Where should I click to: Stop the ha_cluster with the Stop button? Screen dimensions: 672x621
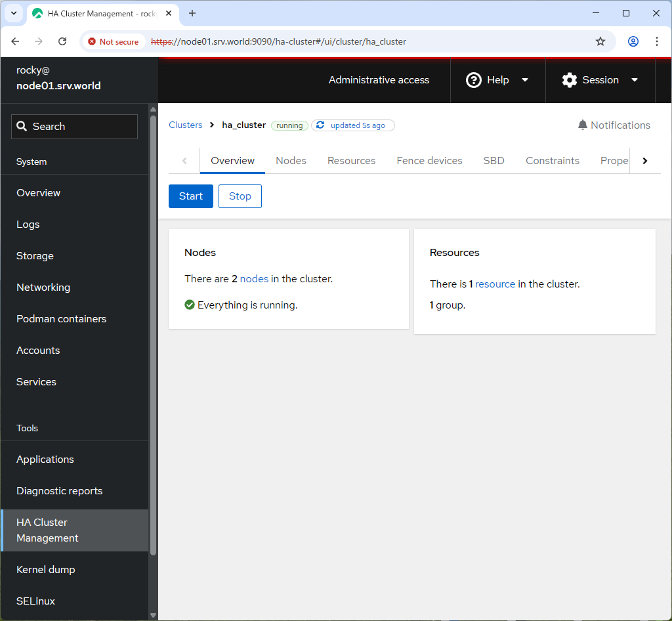[240, 196]
